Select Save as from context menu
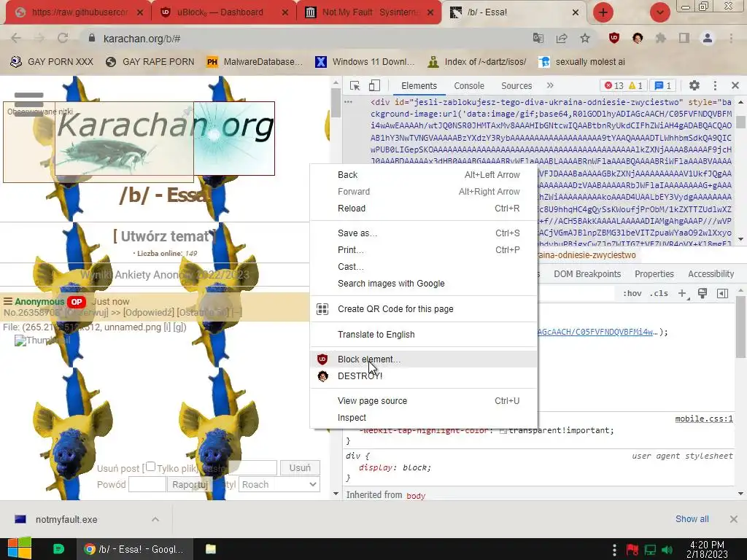 click(423, 233)
